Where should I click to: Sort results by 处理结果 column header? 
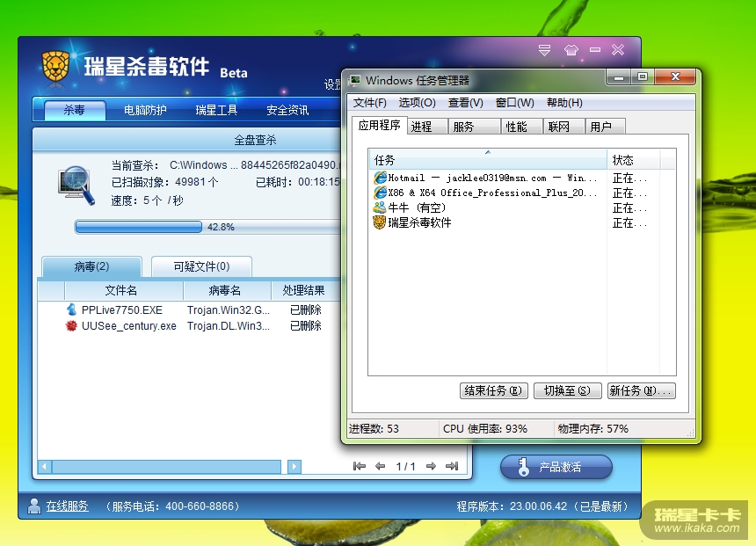click(306, 290)
